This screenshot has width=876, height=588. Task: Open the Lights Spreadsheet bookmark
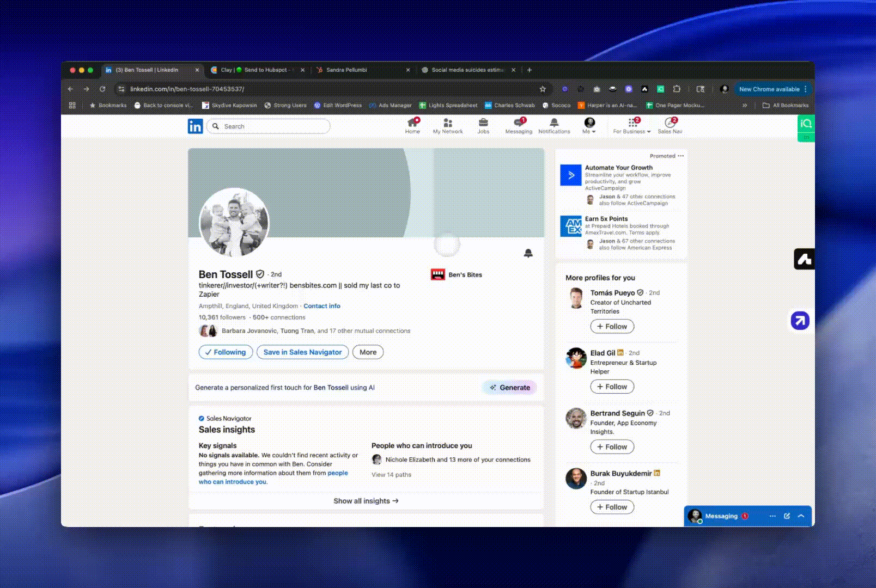coord(448,106)
